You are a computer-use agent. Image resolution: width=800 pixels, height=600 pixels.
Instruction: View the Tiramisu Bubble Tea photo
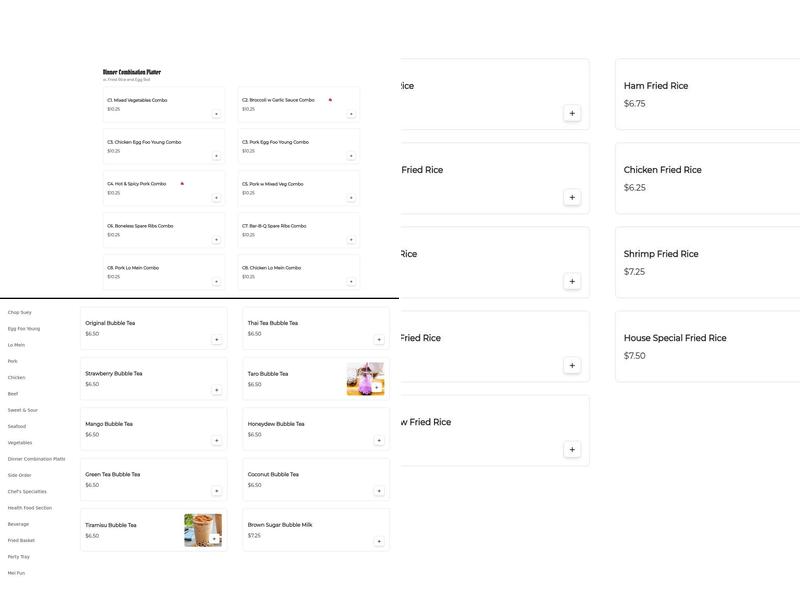(x=203, y=530)
